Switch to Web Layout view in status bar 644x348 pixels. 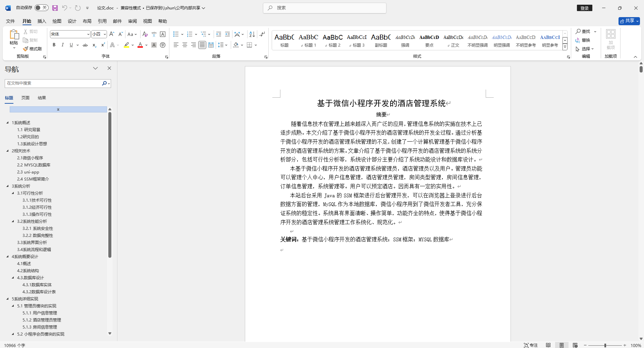tap(575, 345)
